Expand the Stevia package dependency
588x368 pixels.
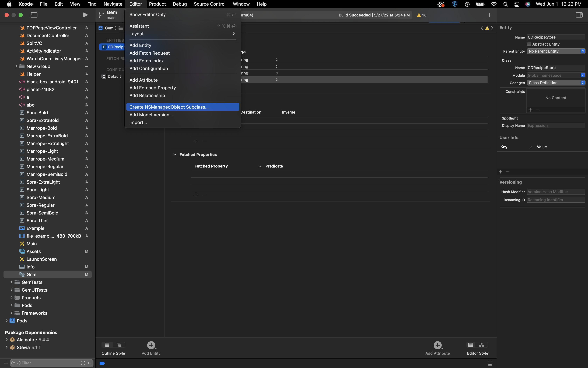pos(6,347)
